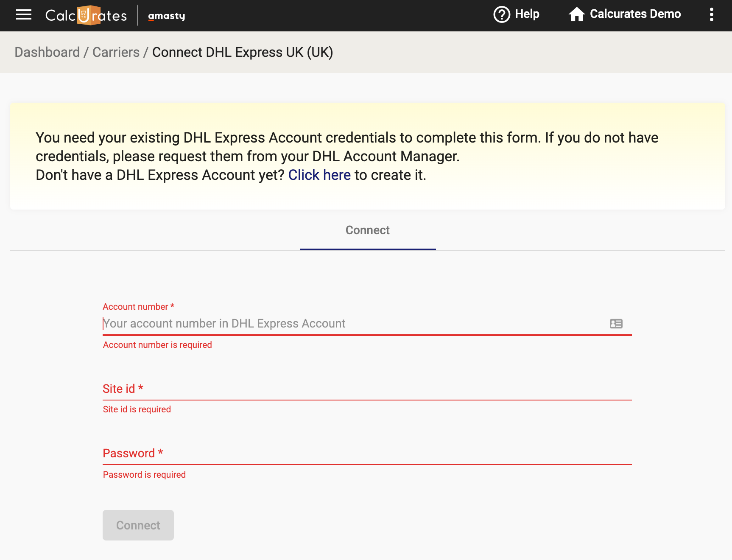Open Dashboard from the breadcrumb
732x560 pixels.
click(47, 52)
